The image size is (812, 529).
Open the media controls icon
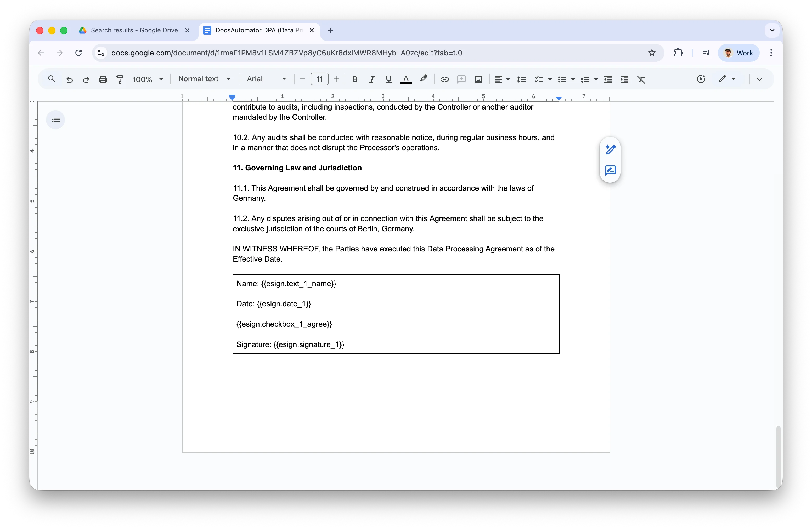tap(706, 53)
